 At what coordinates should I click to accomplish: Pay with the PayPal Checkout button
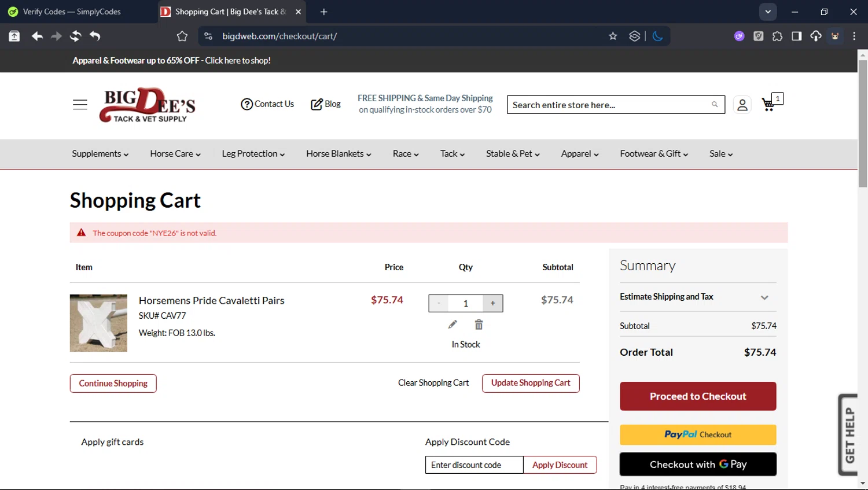[698, 434]
